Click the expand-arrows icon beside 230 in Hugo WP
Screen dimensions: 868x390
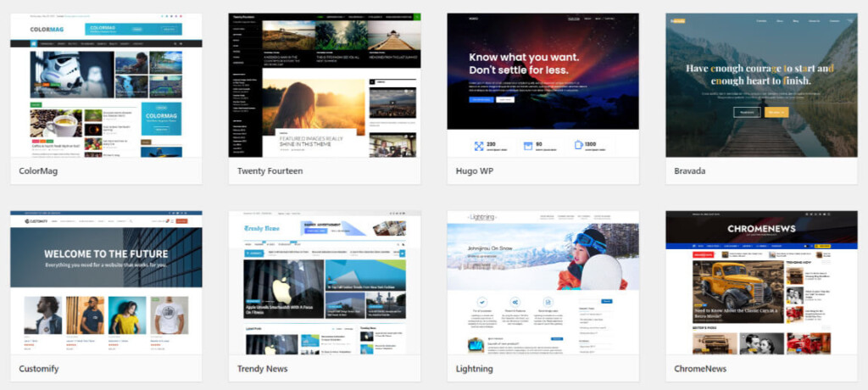pyautogui.click(x=479, y=146)
